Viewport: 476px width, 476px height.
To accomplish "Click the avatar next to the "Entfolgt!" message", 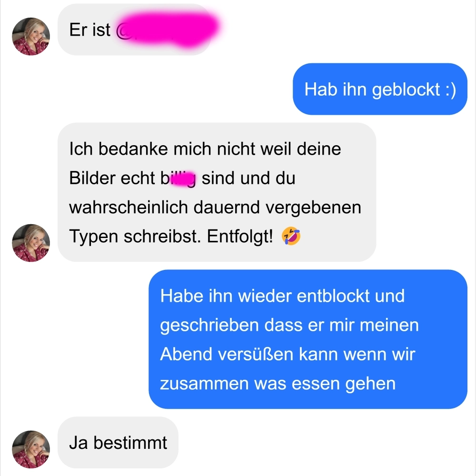I will [31, 243].
